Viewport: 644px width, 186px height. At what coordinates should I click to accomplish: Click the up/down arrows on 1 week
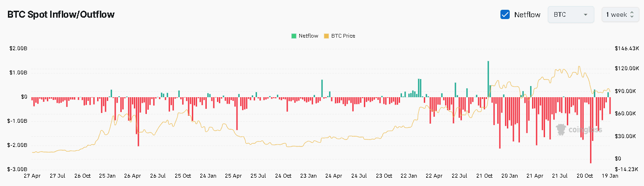[631, 14]
